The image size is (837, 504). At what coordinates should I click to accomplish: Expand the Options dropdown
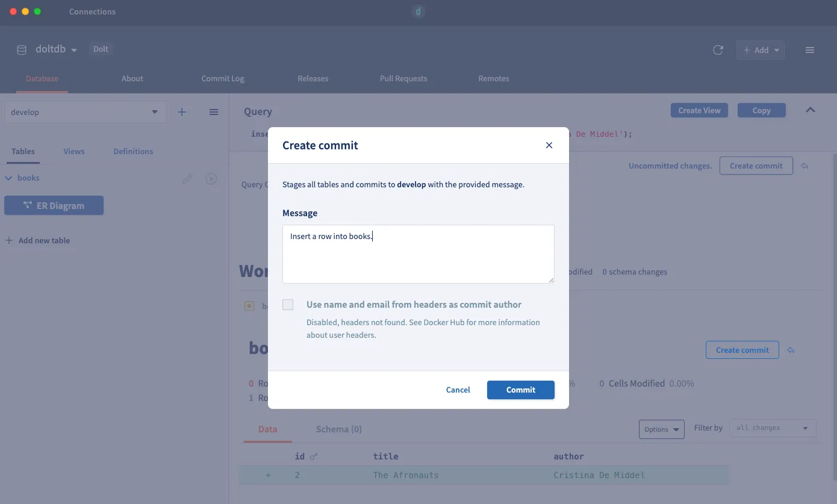pyautogui.click(x=661, y=429)
